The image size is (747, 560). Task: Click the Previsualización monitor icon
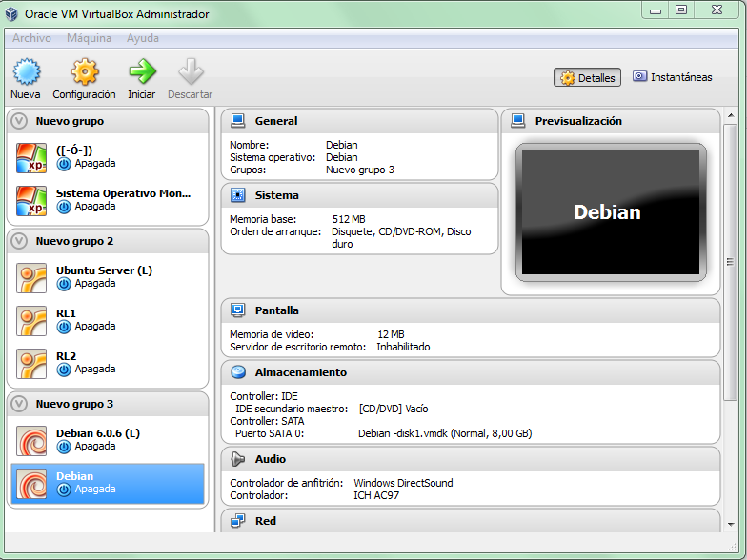(518, 121)
